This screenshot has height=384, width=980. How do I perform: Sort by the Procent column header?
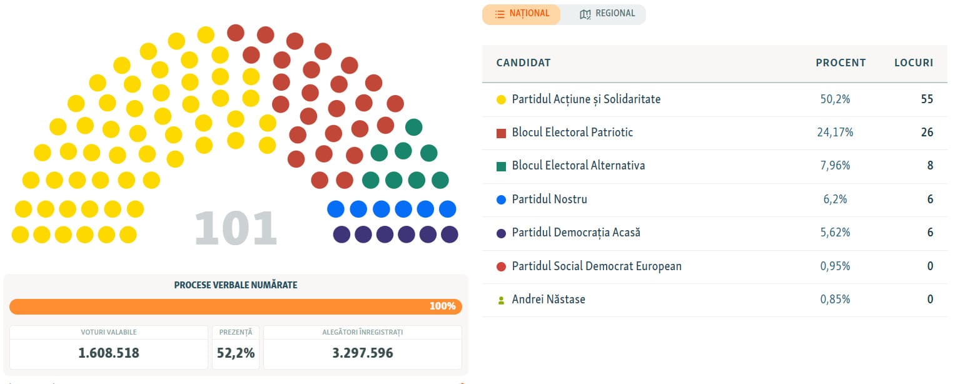841,63
